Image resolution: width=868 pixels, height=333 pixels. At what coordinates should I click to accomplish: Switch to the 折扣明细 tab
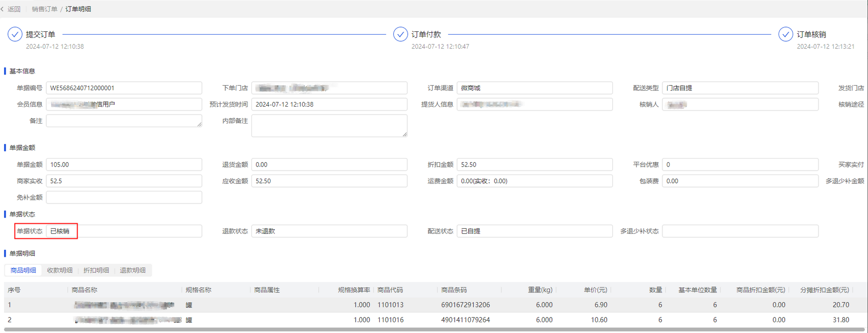(96, 270)
